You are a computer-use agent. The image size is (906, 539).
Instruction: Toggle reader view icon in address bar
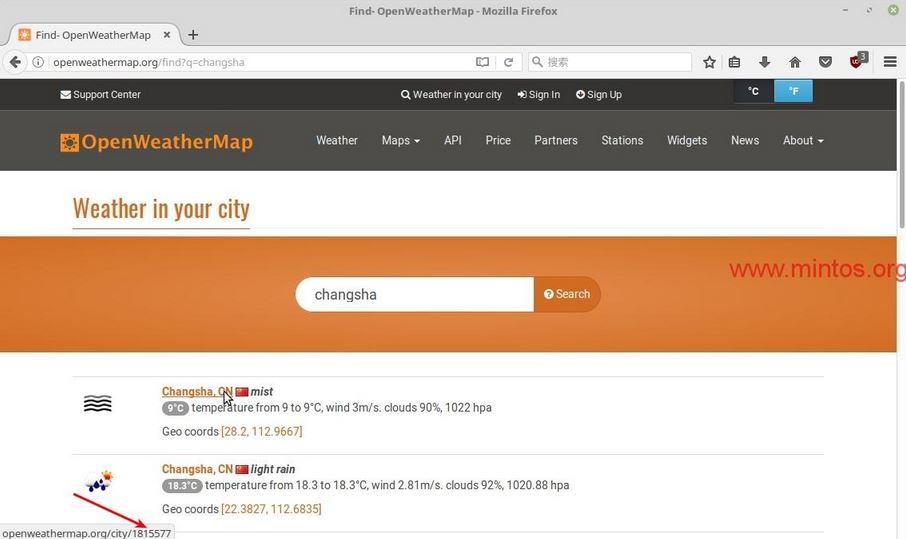482,62
